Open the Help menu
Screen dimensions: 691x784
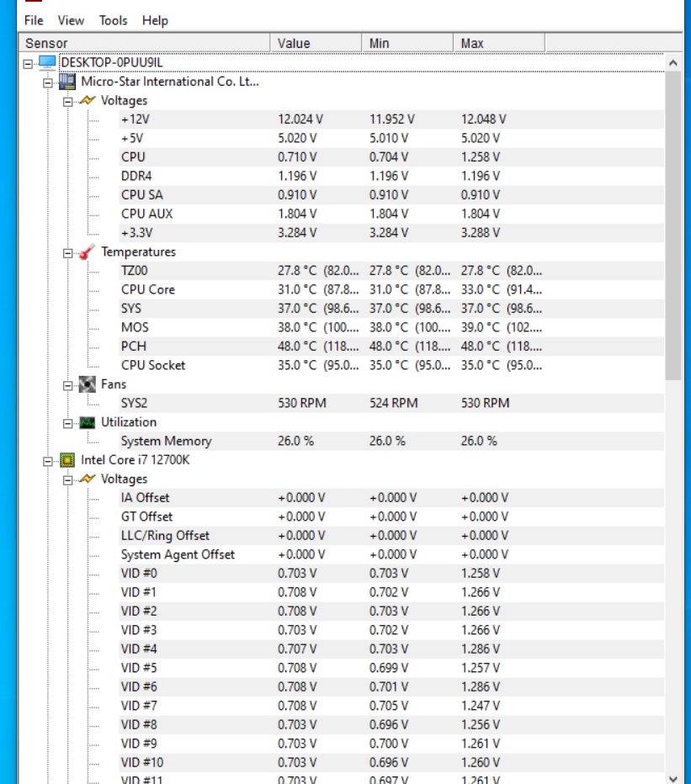pyautogui.click(x=155, y=20)
